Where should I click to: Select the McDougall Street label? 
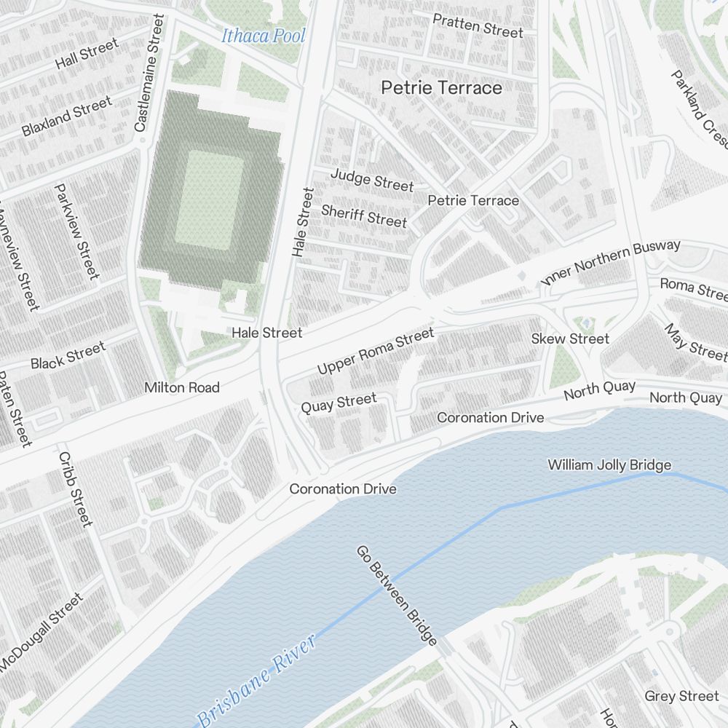tap(41, 632)
